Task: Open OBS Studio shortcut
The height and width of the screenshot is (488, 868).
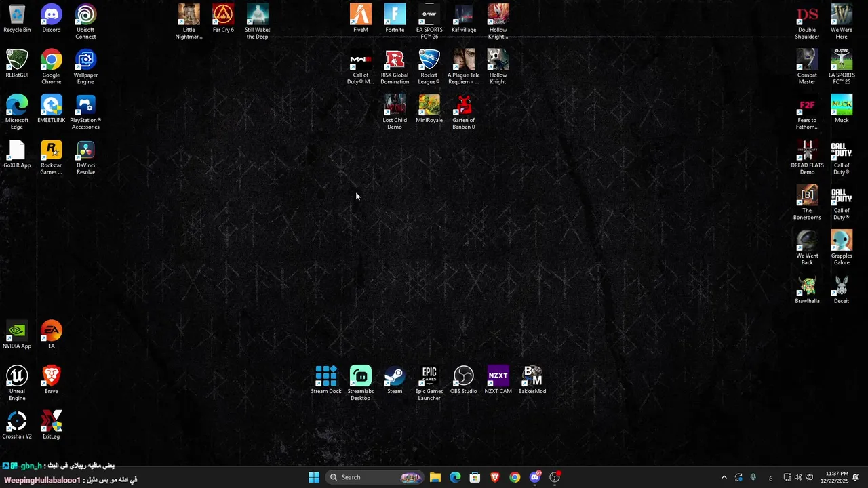Action: click(x=464, y=381)
